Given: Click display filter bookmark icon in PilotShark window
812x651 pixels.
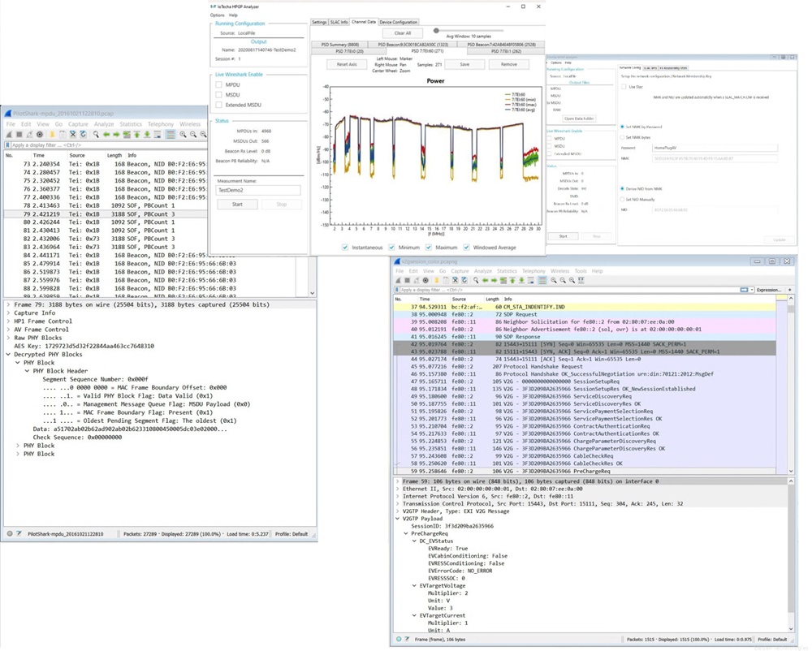Looking at the screenshot, I should (x=8, y=145).
